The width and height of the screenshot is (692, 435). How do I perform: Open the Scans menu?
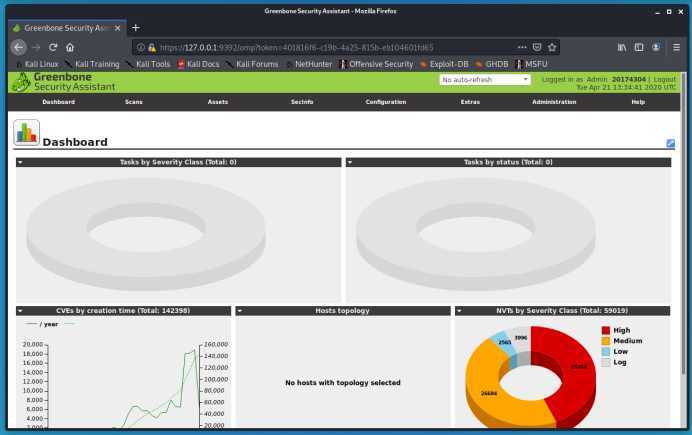134,102
